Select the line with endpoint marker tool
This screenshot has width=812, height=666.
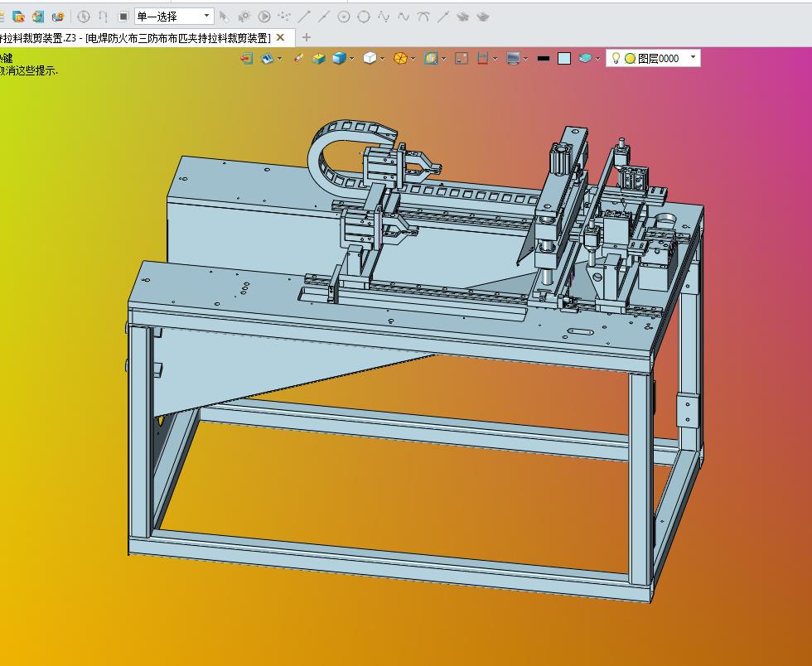pyautogui.click(x=442, y=17)
